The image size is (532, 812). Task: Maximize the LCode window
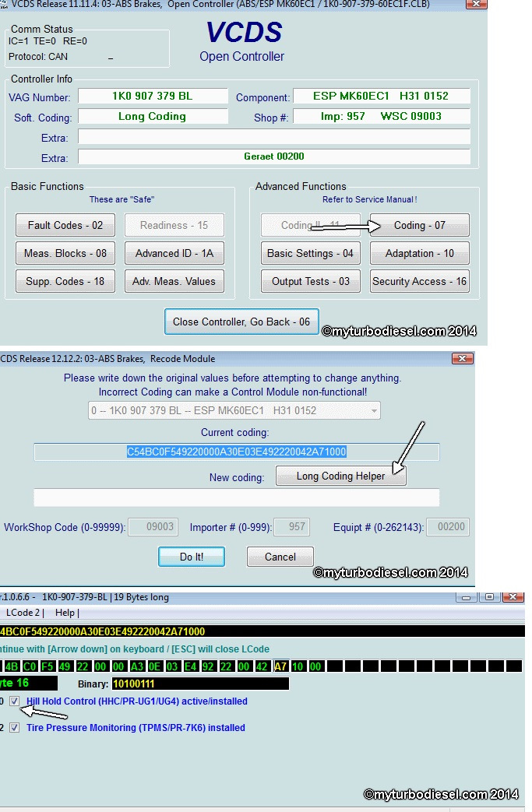point(489,597)
